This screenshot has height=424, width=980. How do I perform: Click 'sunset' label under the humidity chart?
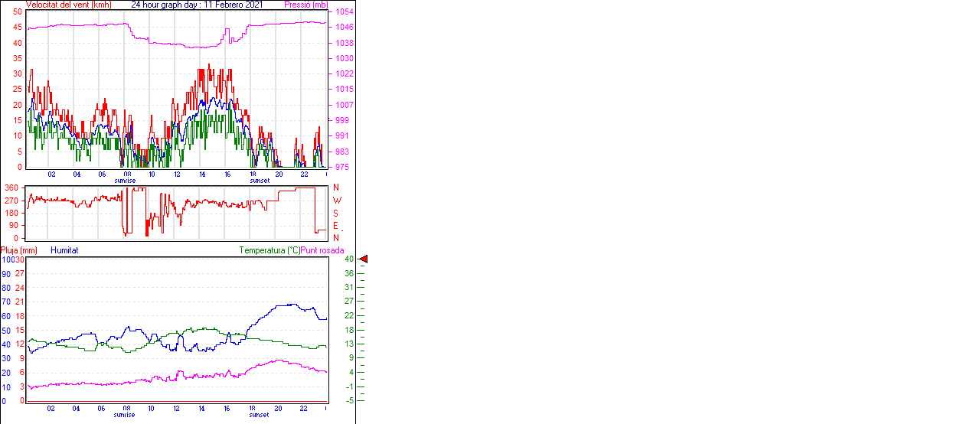point(260,415)
